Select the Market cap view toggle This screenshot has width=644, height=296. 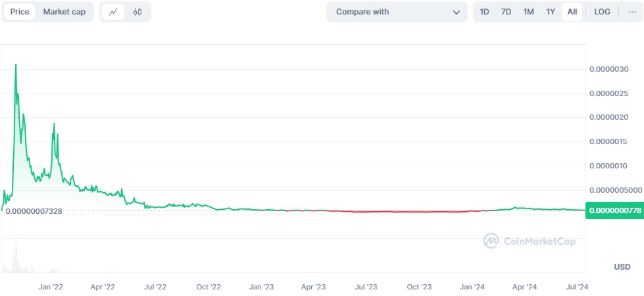(x=64, y=12)
